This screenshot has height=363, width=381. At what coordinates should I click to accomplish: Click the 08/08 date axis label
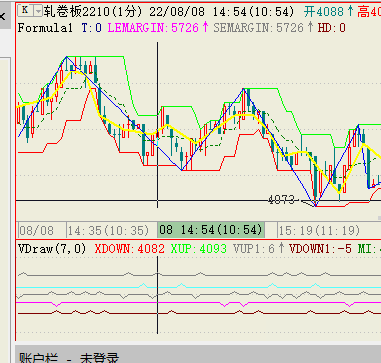[x=36, y=230]
